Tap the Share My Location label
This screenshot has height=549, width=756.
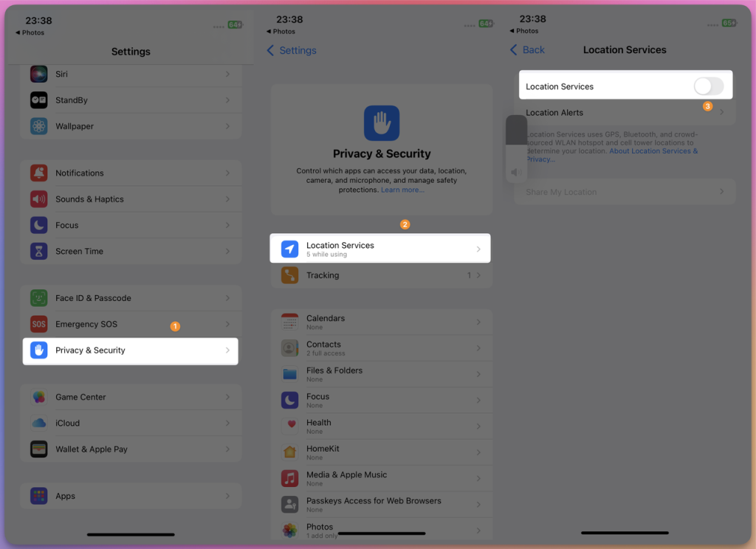(561, 193)
